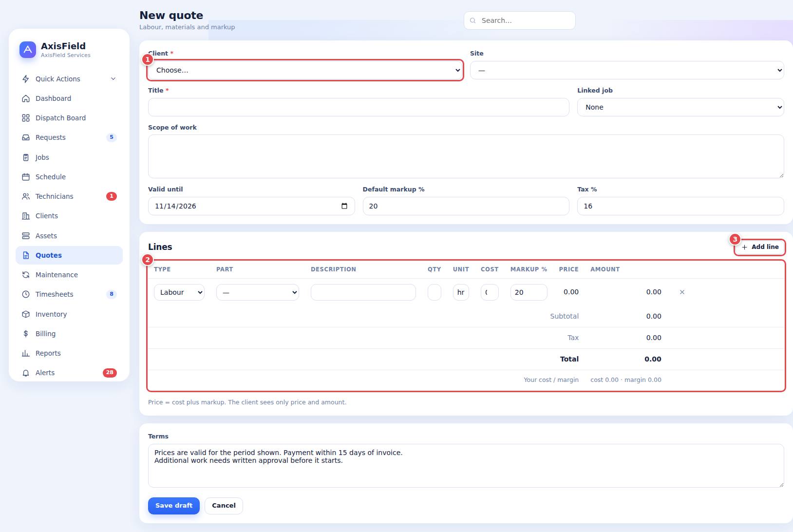Screen dimensions: 793x532
Task: Navigate to Maintenance in sidebar
Action: 69,275
